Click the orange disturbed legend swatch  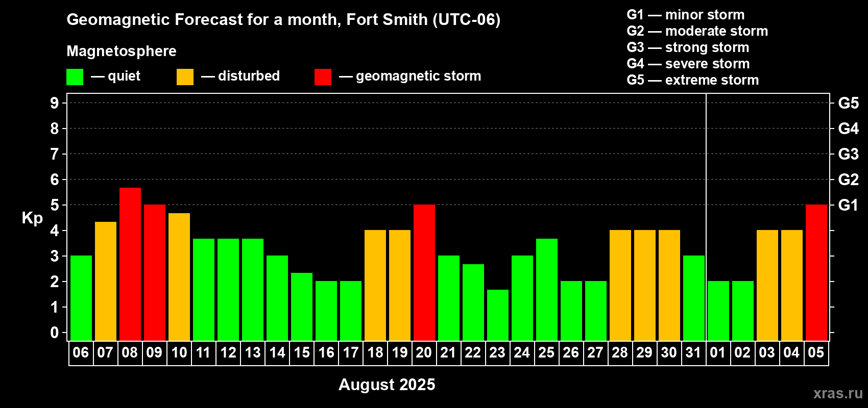185,77
